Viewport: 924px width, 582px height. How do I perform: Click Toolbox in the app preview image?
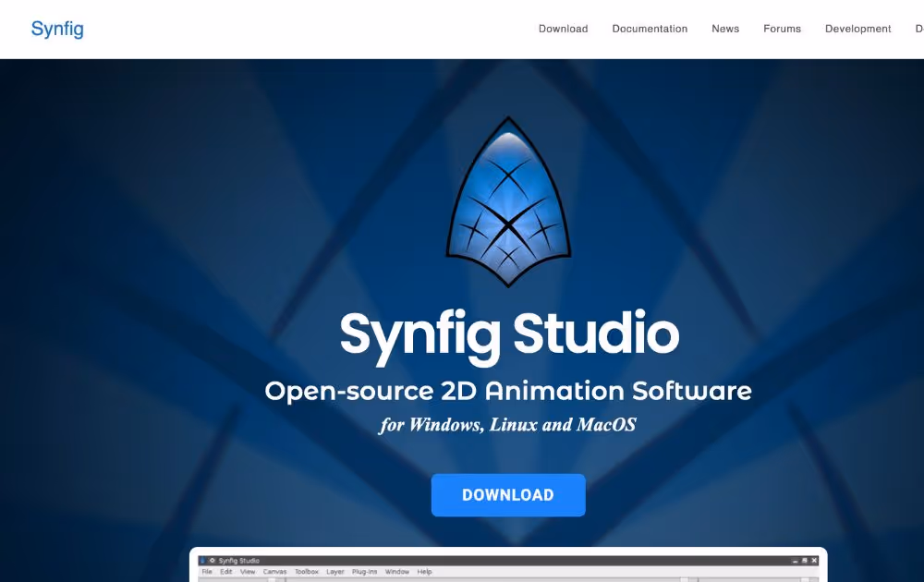(307, 572)
